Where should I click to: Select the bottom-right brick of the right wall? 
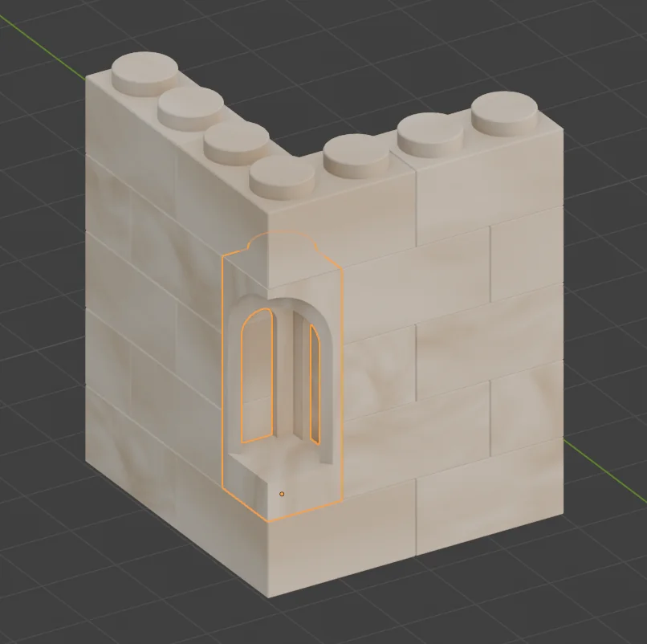[488, 498]
